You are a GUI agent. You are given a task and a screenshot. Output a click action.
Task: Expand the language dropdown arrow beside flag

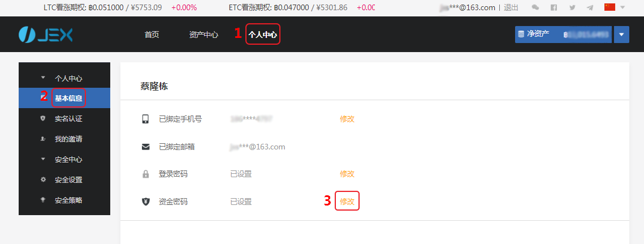pyautogui.click(x=623, y=7)
